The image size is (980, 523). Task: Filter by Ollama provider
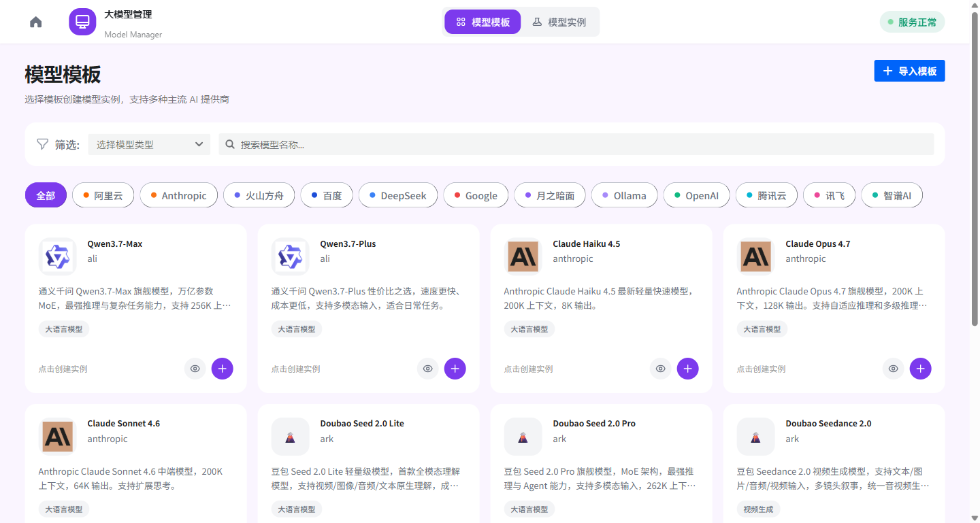point(624,195)
